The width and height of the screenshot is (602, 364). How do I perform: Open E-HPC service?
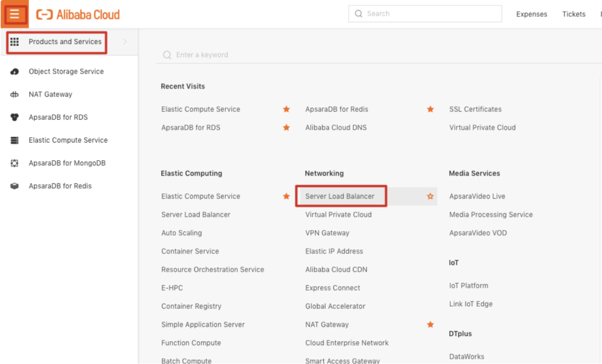pos(172,288)
